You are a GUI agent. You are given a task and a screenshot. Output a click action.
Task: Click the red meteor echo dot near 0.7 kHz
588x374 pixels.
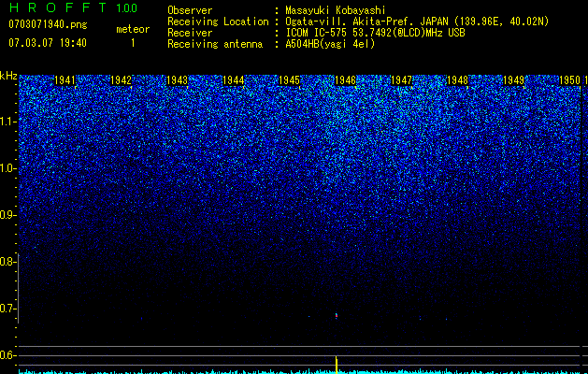coord(337,316)
